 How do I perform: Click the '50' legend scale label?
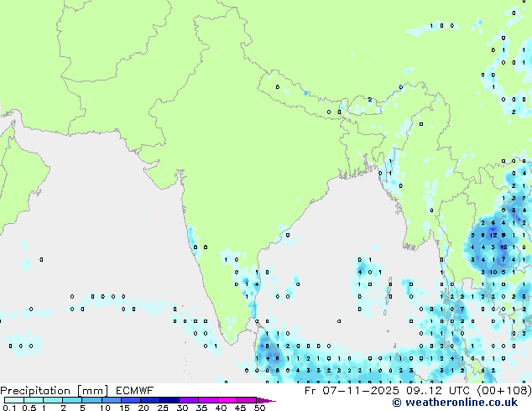tap(259, 408)
